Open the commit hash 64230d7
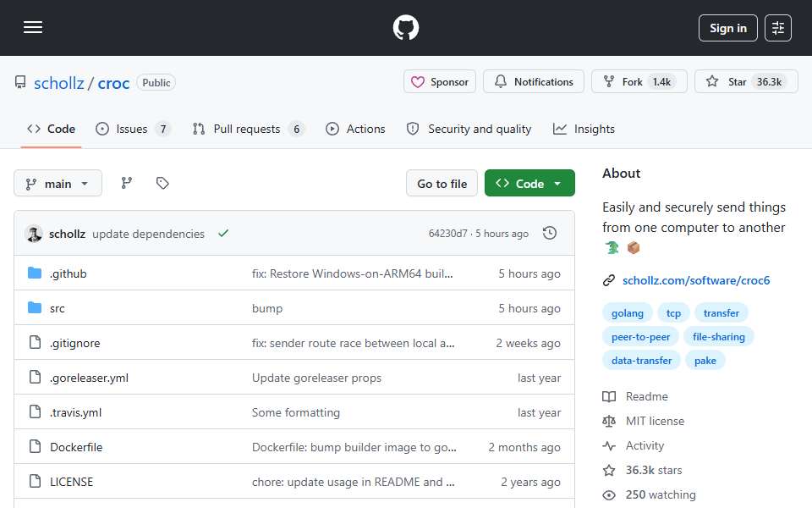 tap(448, 234)
